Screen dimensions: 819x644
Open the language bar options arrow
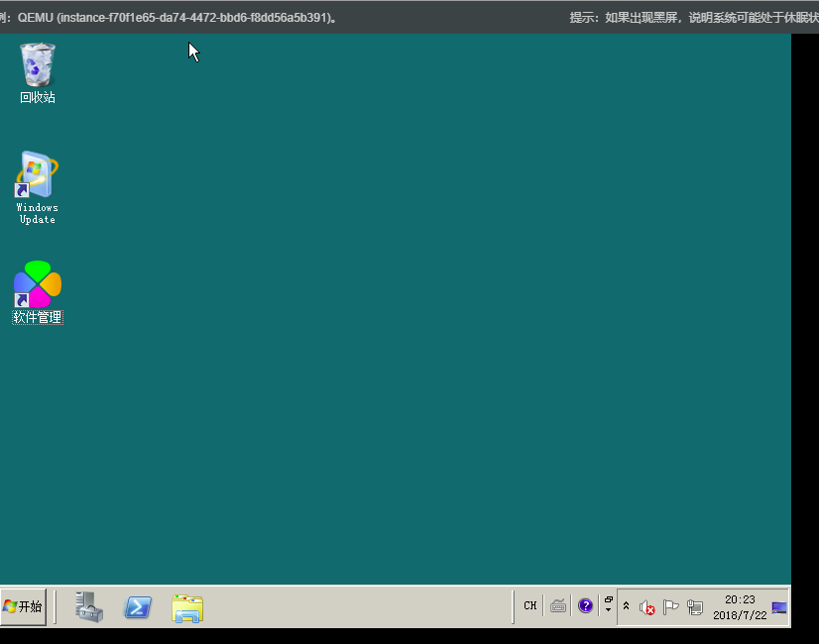pos(608,611)
